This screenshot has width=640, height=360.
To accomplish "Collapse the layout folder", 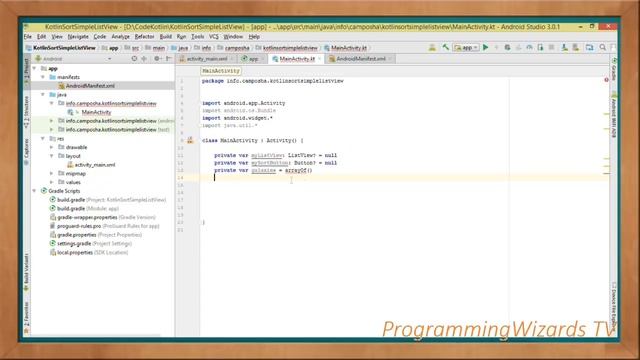I will point(51,156).
